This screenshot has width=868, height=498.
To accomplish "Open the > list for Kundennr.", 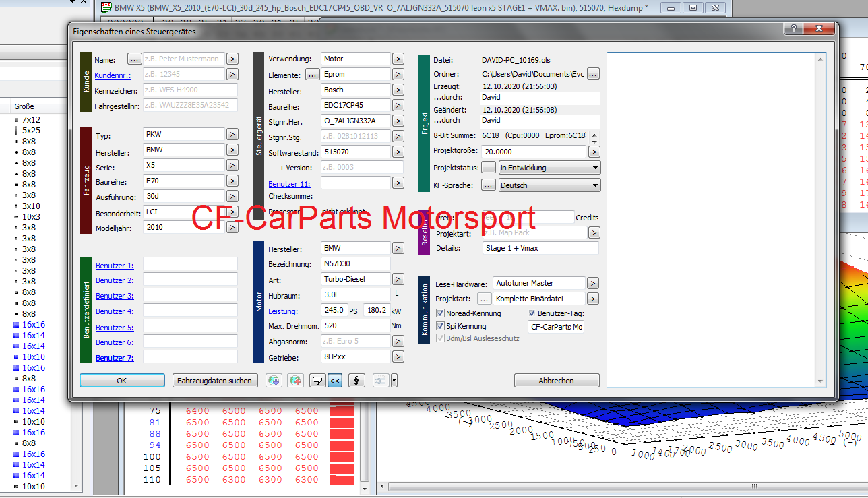I will point(232,75).
